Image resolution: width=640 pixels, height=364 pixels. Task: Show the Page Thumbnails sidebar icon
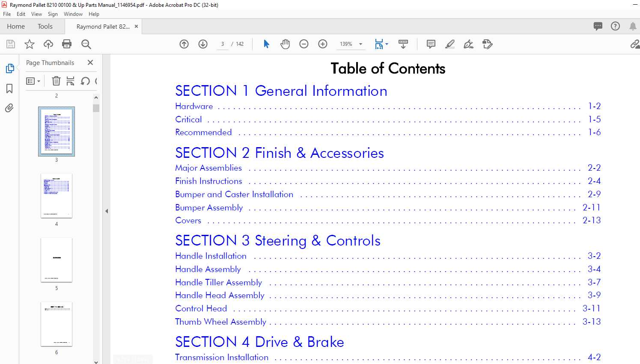coord(9,68)
